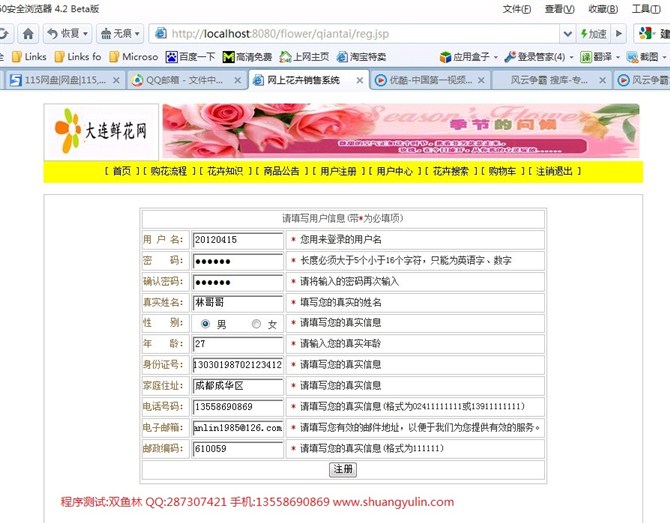Open 登录管家 login manager
670x523 pixels.
[535, 57]
